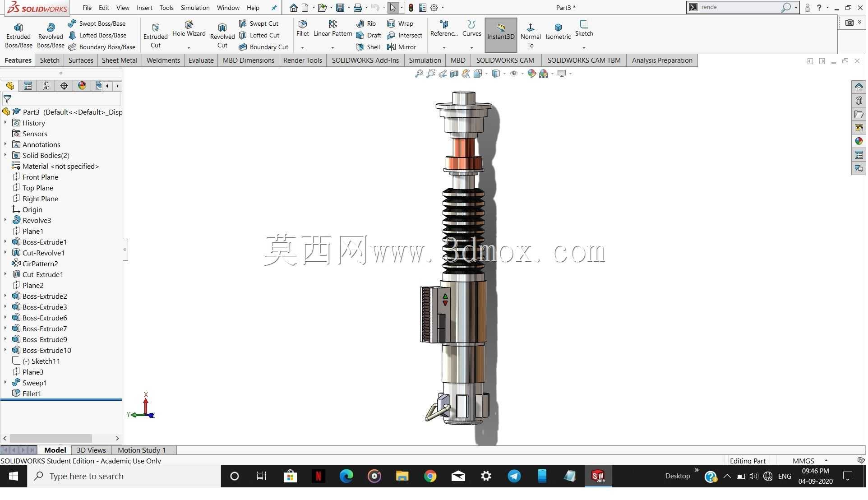Open the Insert menu
868x500 pixels.
[144, 8]
